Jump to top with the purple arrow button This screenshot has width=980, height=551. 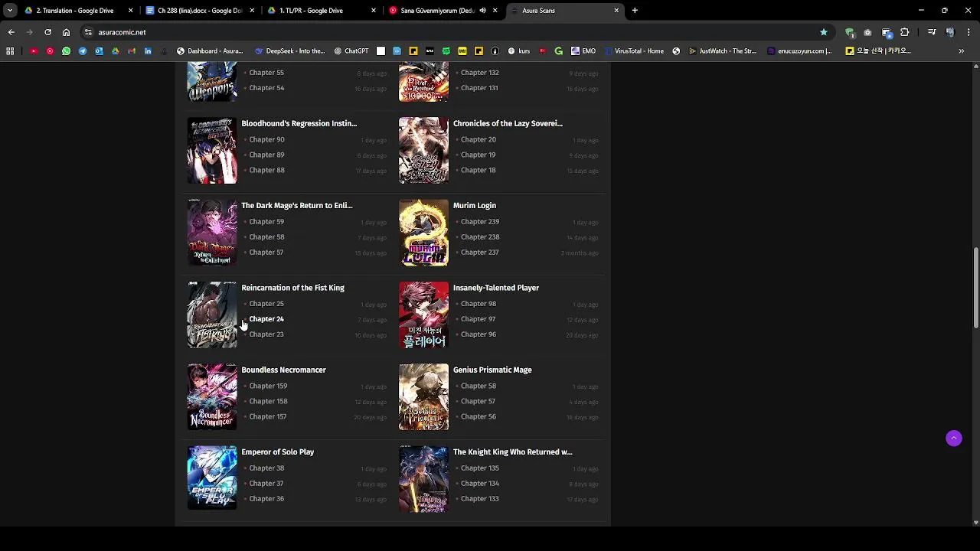[954, 438]
